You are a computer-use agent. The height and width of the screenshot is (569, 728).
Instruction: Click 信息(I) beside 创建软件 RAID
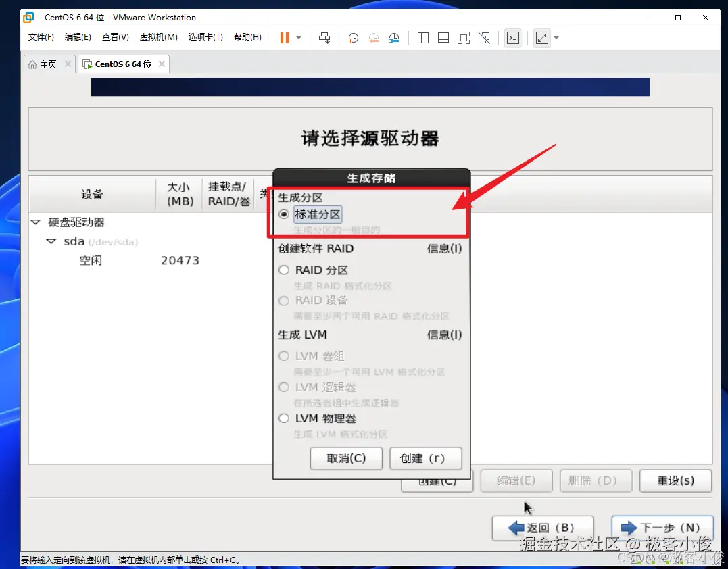tap(444, 249)
